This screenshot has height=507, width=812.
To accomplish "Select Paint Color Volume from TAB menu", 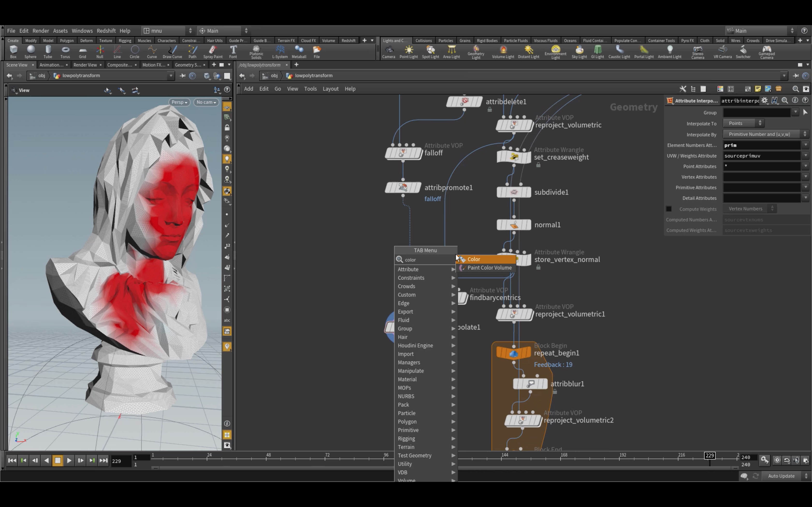I will (490, 268).
